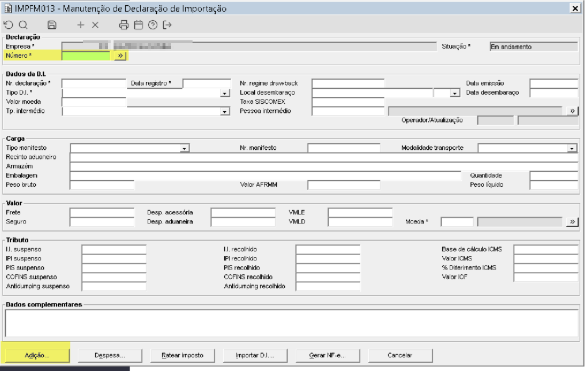588x371 pixels.
Task: Open the Modalidade transporte dropdown
Action: pos(572,149)
